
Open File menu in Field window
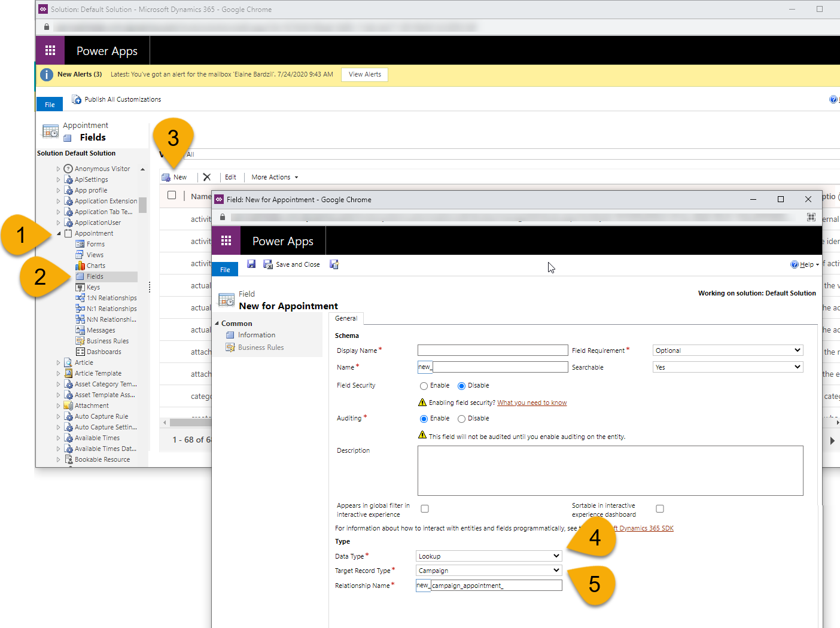pos(225,270)
